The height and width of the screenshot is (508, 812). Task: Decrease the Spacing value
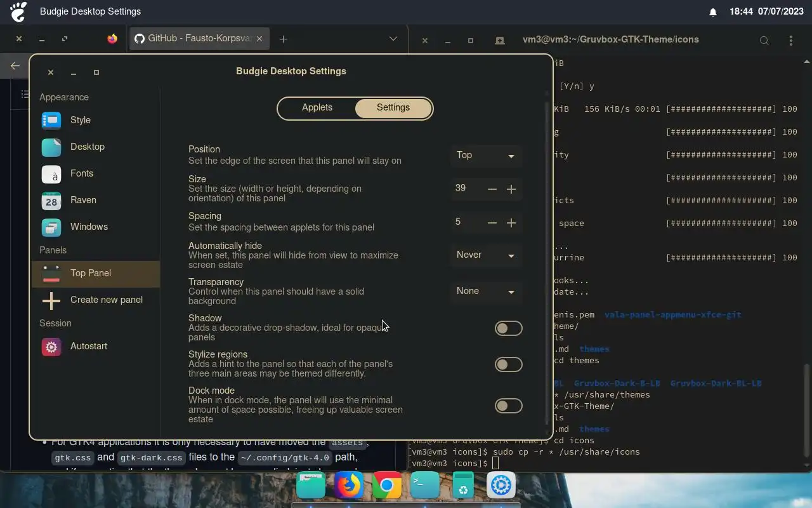tap(492, 222)
